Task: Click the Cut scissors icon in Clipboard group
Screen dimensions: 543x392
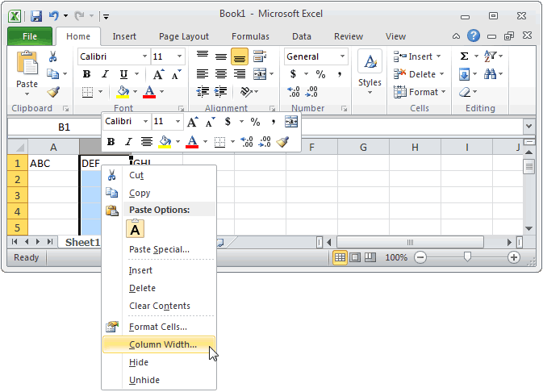Action: (x=52, y=56)
